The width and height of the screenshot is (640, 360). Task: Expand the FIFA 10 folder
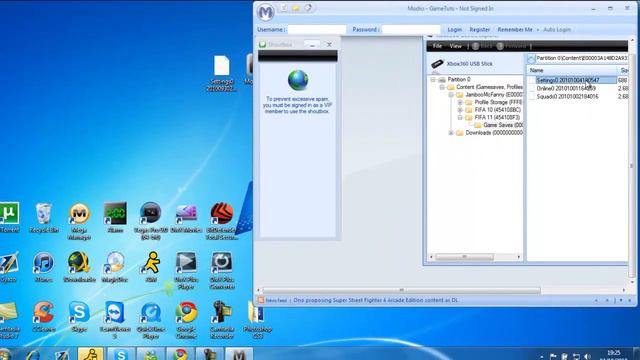click(460, 110)
